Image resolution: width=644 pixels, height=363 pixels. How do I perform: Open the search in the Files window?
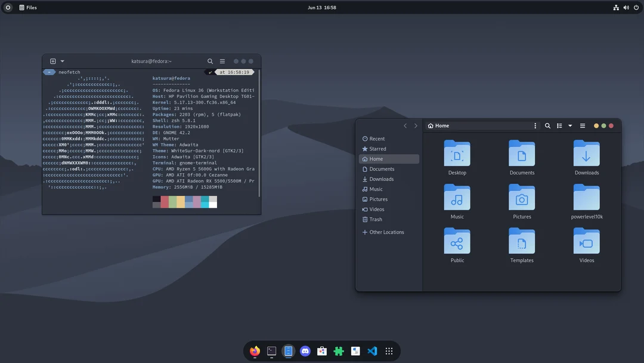tap(547, 125)
